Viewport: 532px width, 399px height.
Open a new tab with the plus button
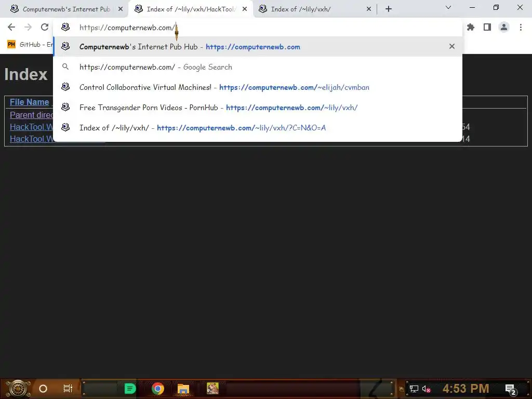pos(389,9)
